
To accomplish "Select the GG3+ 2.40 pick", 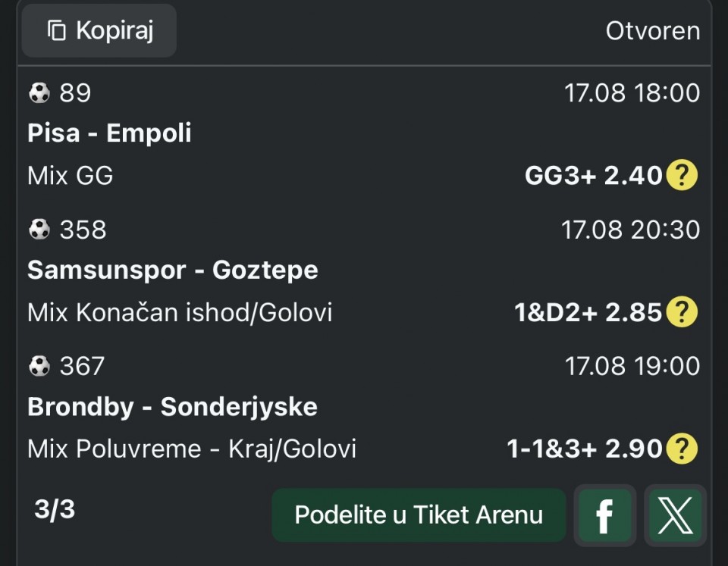I will [593, 175].
